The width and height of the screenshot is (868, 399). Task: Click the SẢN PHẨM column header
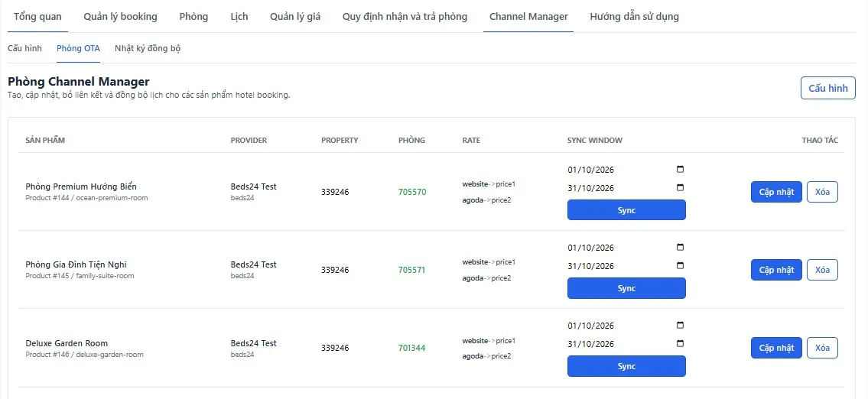[45, 140]
